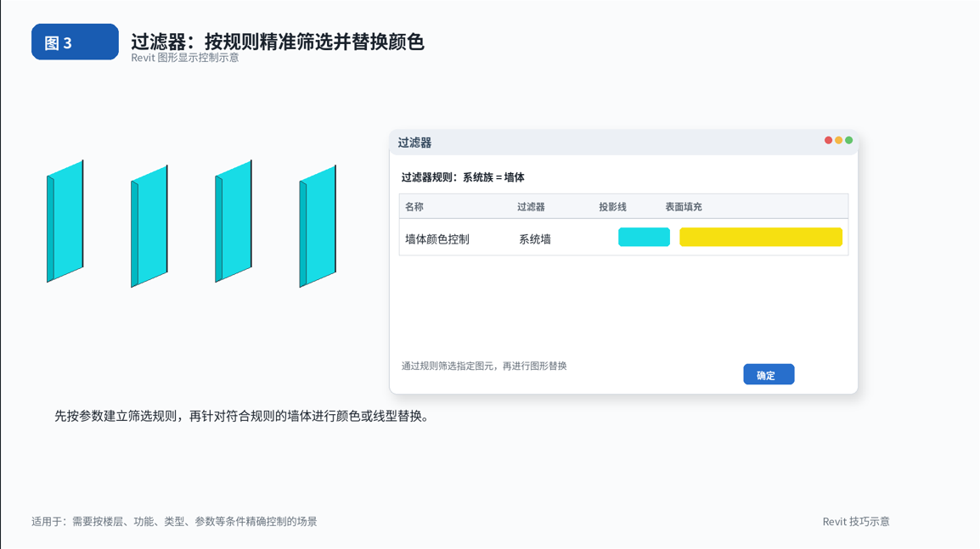
Task: Click the Revit 技巧示意 footer text
Action: click(856, 522)
